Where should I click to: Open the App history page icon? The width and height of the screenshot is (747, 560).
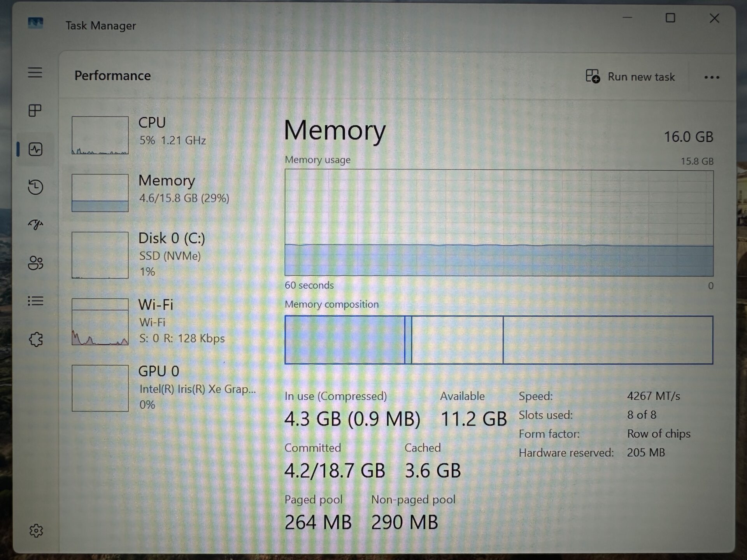click(x=35, y=187)
